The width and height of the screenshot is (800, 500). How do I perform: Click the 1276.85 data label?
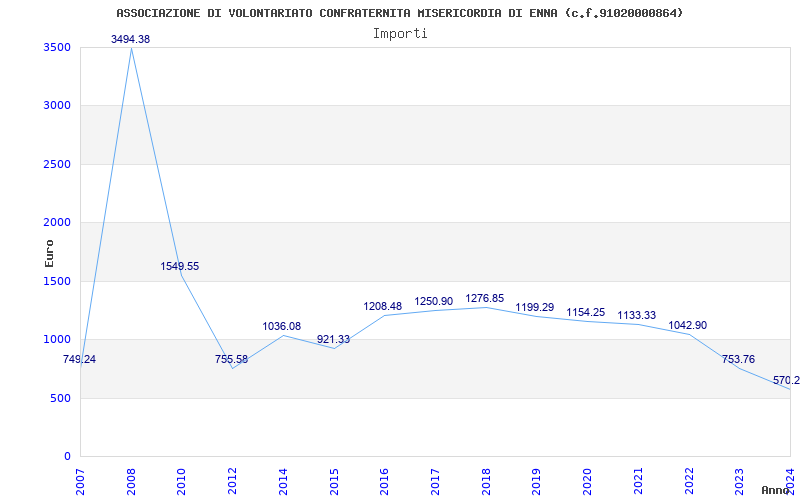(485, 298)
